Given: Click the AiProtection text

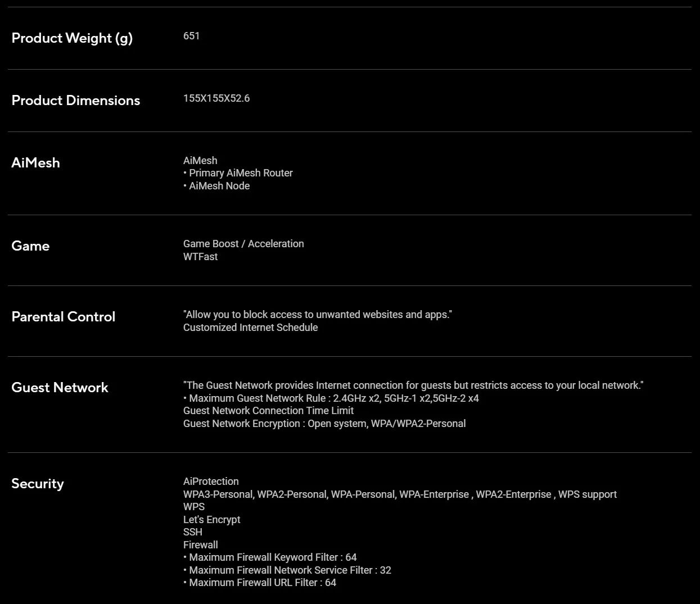Looking at the screenshot, I should [211, 482].
